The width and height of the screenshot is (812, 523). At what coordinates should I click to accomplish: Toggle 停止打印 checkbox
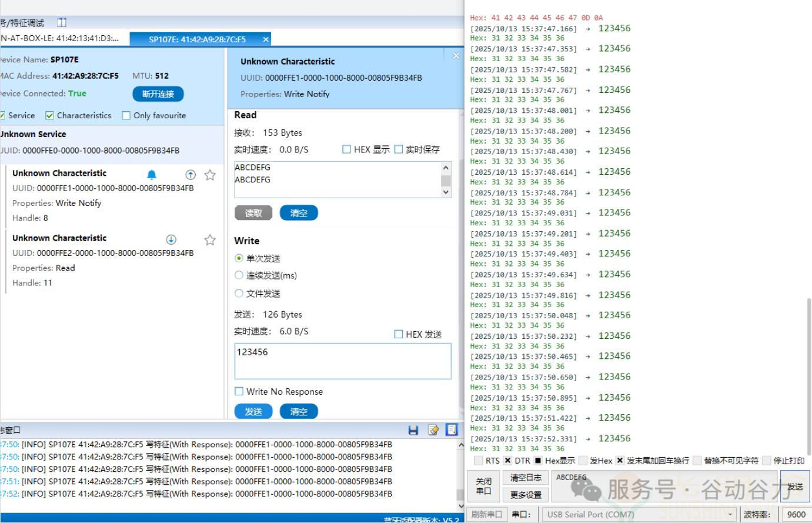click(x=767, y=461)
